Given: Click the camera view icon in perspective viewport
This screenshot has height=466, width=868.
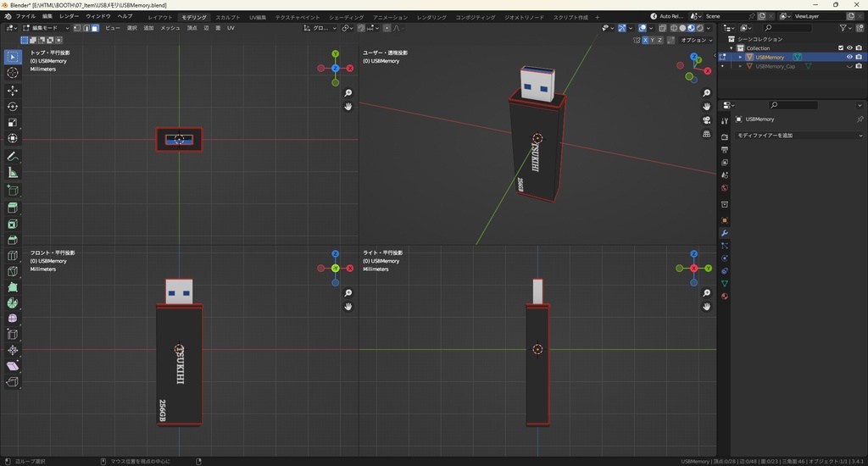Looking at the screenshot, I should pos(706,120).
